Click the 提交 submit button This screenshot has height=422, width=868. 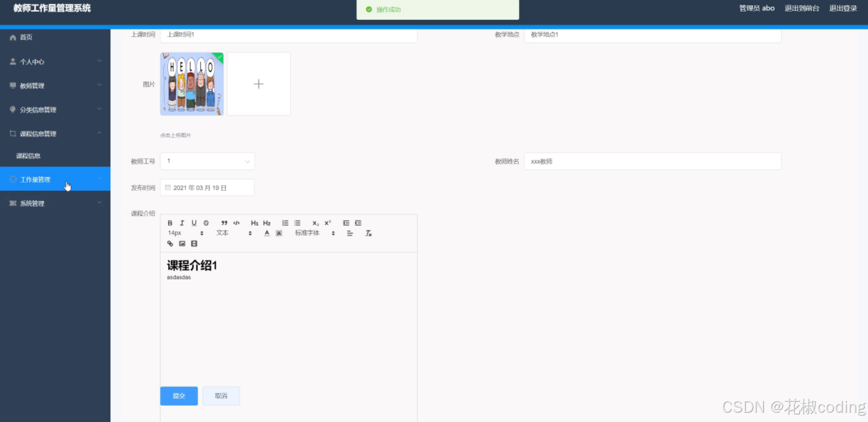click(179, 396)
